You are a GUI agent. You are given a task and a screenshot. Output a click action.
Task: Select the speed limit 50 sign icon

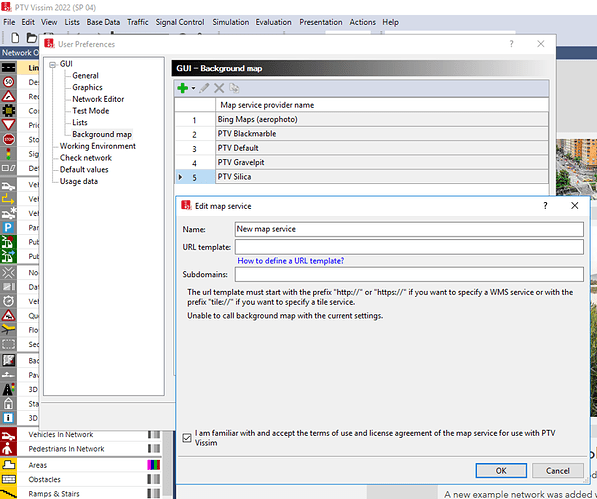(8, 82)
